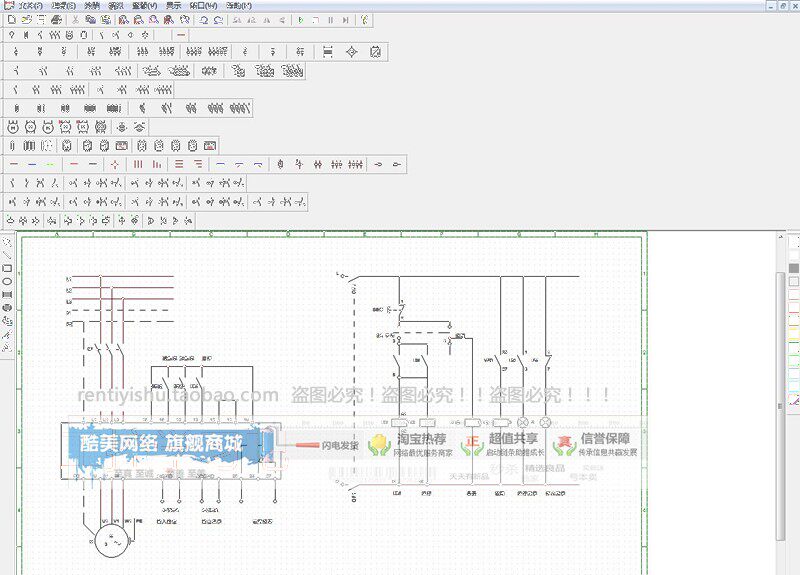The height and width of the screenshot is (575, 800).
Task: Select the diode bridge rectifier symbol
Action: (352, 52)
